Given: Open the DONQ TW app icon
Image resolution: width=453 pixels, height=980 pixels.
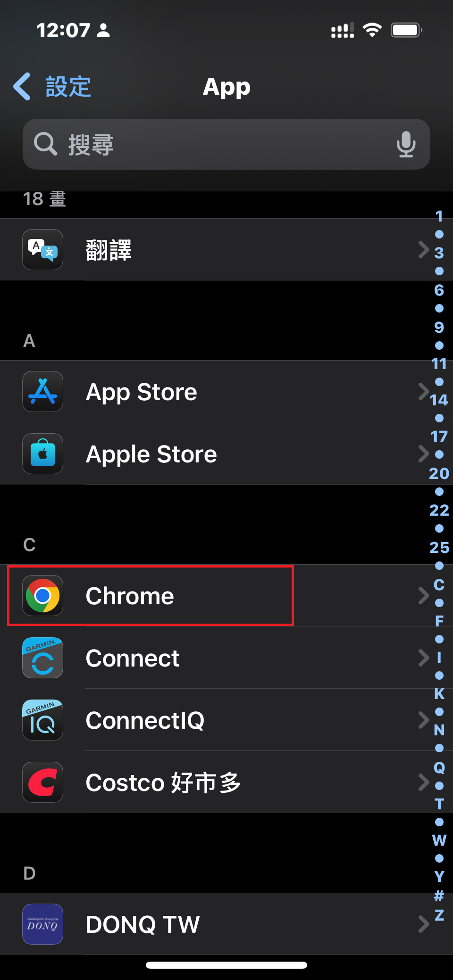Looking at the screenshot, I should [x=43, y=924].
